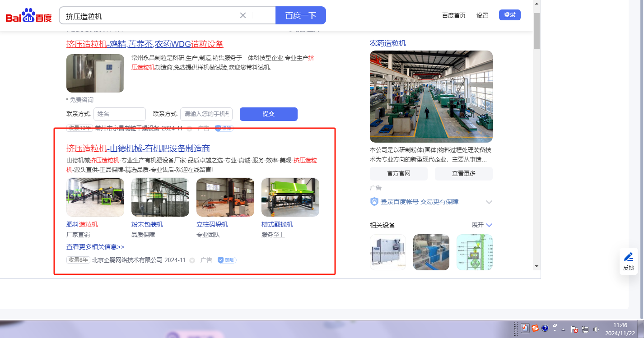Click the 专业团队 caption

208,235
